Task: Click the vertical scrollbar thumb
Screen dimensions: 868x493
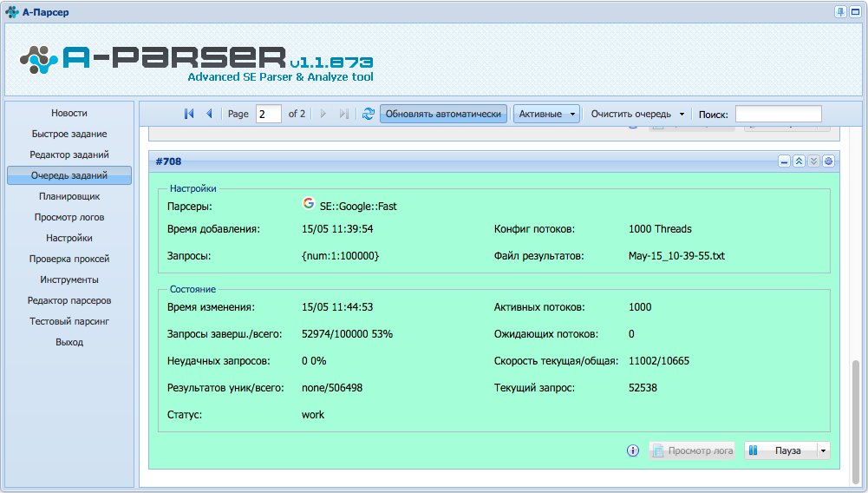Action: click(x=856, y=421)
